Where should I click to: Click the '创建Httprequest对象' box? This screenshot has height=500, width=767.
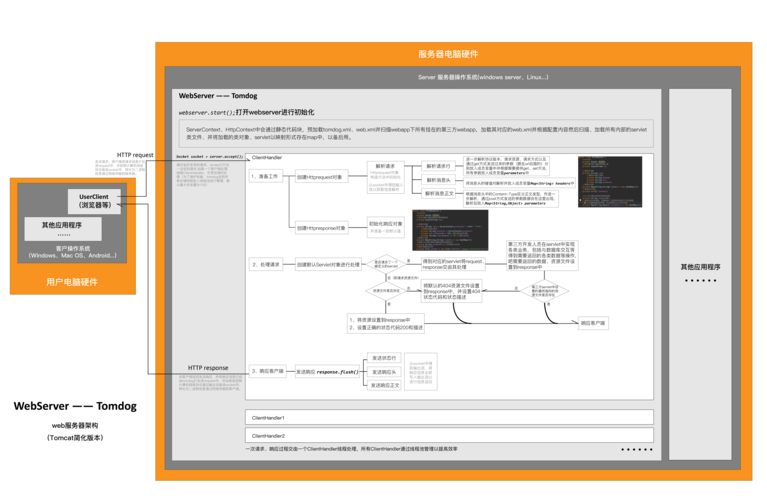pos(321,177)
